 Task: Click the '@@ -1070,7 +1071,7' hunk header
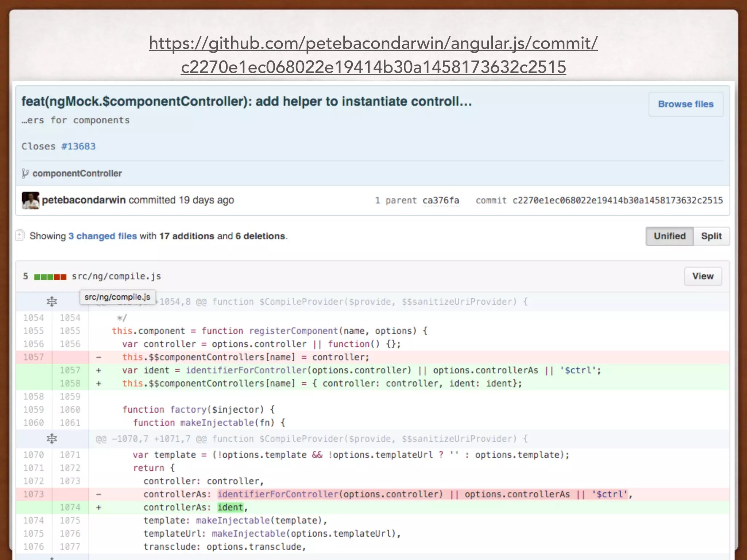tap(409, 439)
